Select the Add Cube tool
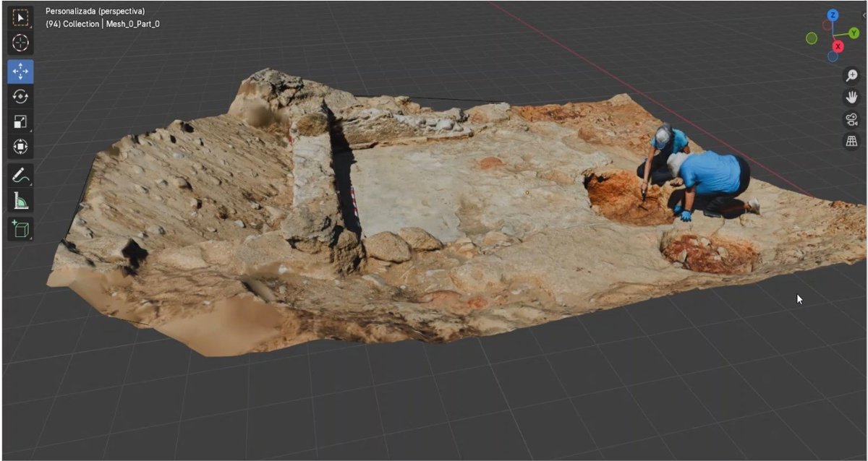 pyautogui.click(x=20, y=228)
